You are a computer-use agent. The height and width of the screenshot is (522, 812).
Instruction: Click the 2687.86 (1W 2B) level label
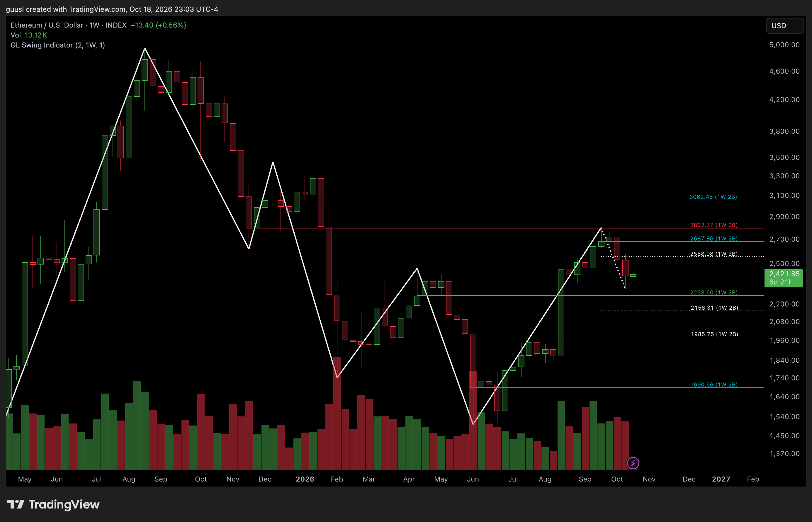coord(714,239)
